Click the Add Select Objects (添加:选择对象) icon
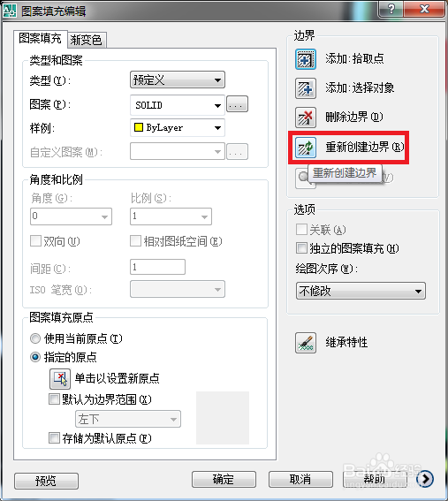The width and height of the screenshot is (448, 501). pyautogui.click(x=306, y=88)
